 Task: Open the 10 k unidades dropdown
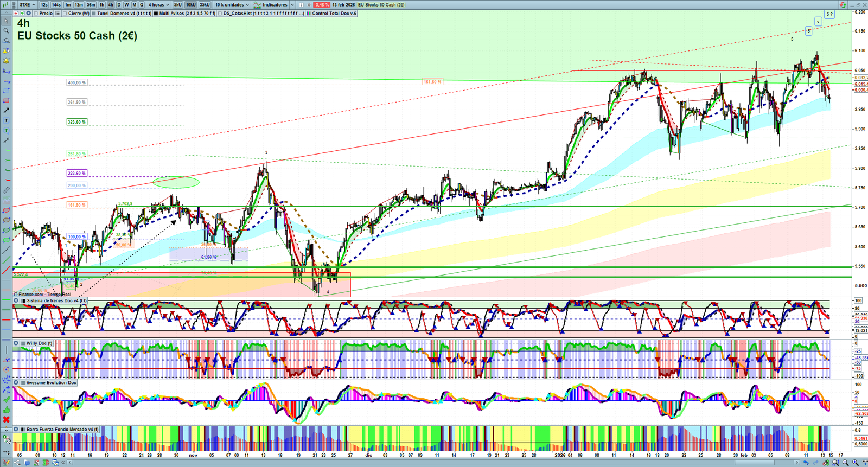(x=232, y=5)
